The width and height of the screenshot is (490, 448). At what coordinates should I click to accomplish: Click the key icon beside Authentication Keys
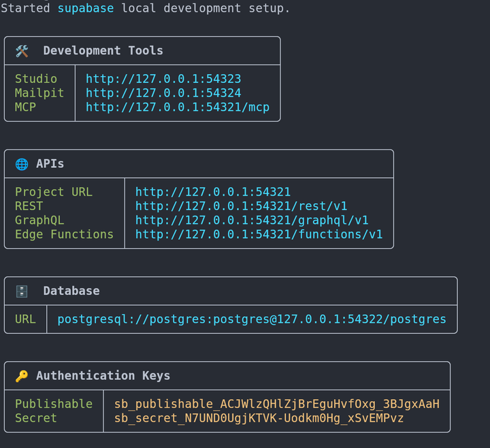coord(22,376)
